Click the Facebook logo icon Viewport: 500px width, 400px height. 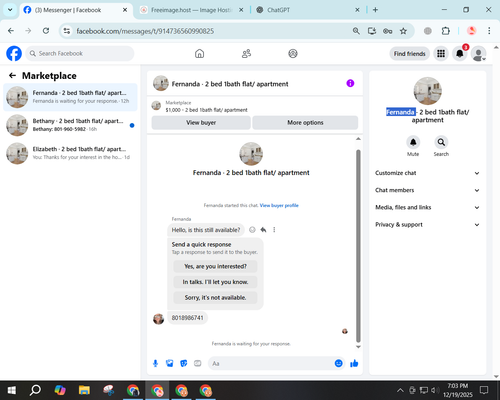click(x=14, y=53)
